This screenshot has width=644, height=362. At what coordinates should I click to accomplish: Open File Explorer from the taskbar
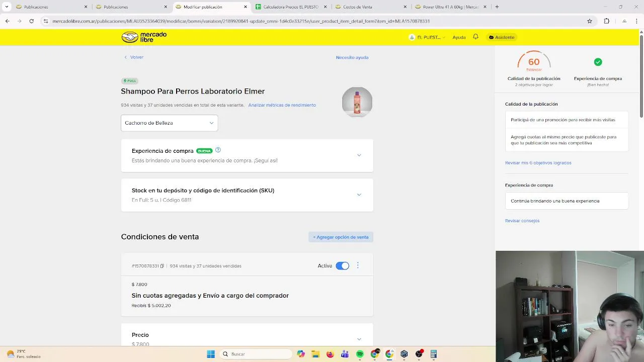(x=315, y=354)
